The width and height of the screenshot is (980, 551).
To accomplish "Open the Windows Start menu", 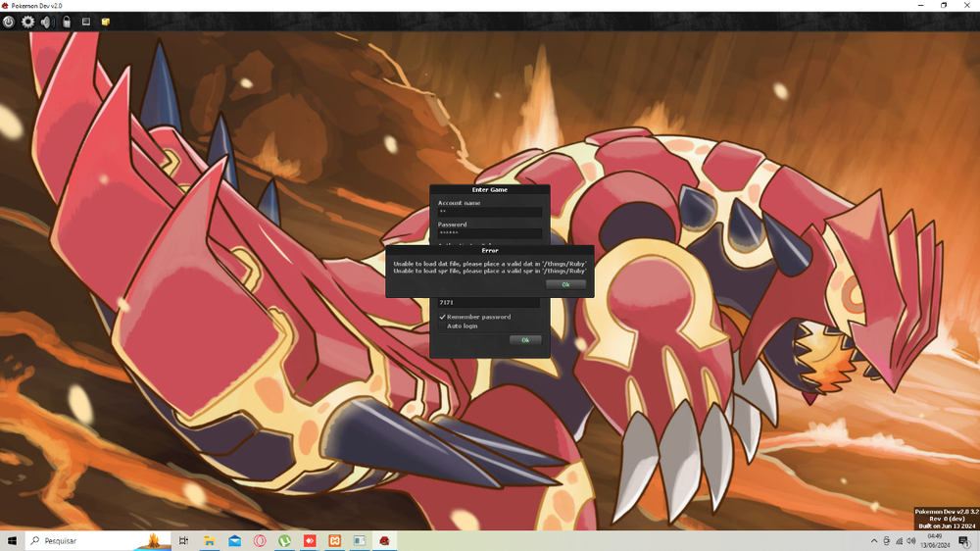I will tap(12, 540).
